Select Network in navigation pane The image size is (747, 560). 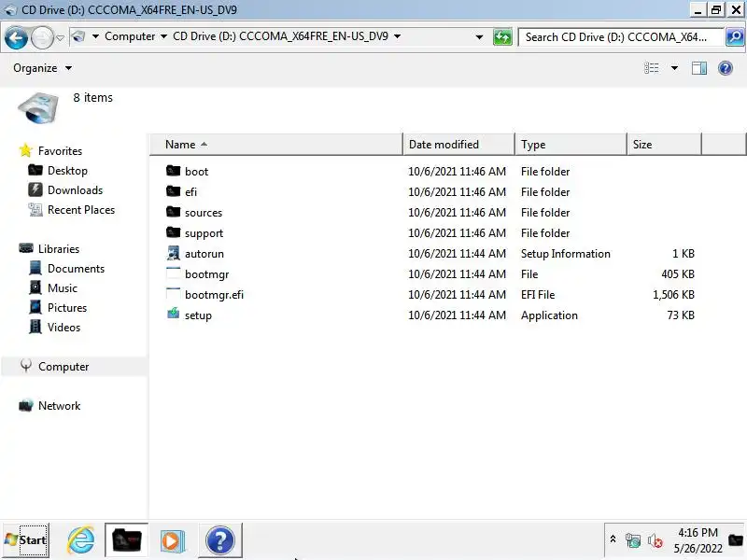click(49, 405)
